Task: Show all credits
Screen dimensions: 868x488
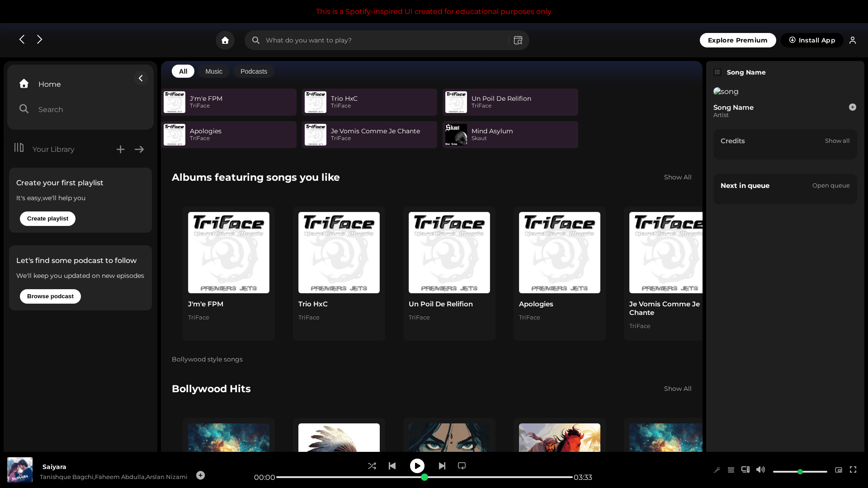Action: (837, 141)
